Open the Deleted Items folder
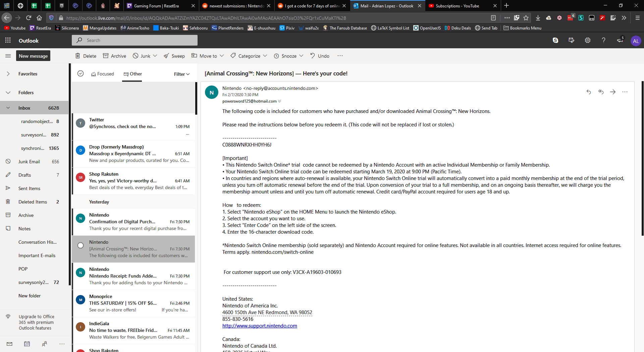This screenshot has width=644, height=352. pos(34,202)
